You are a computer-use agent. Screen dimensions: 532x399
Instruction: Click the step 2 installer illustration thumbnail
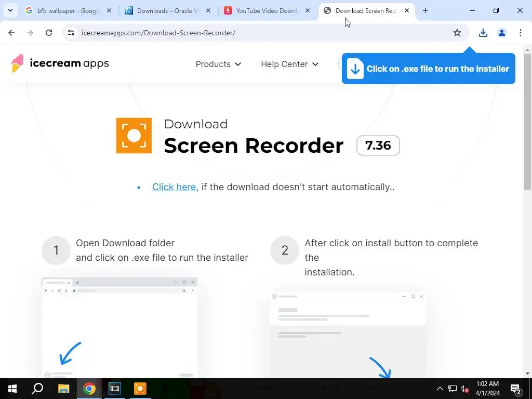348,334
